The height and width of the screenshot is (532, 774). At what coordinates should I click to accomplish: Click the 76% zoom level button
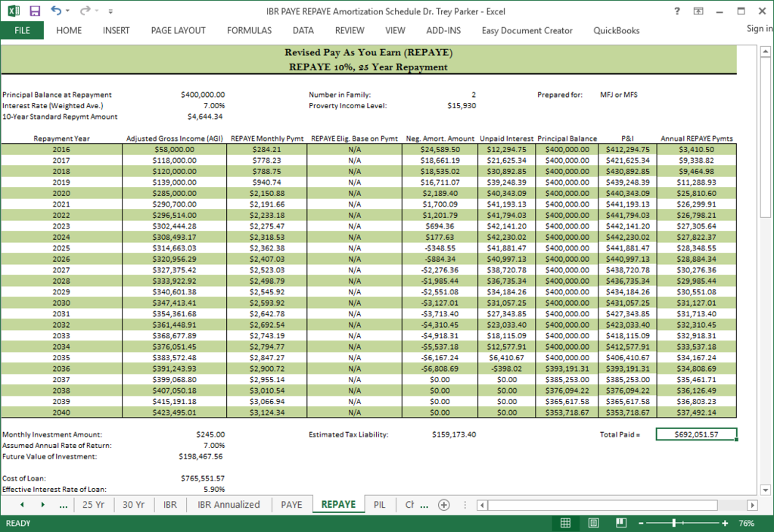click(x=746, y=523)
